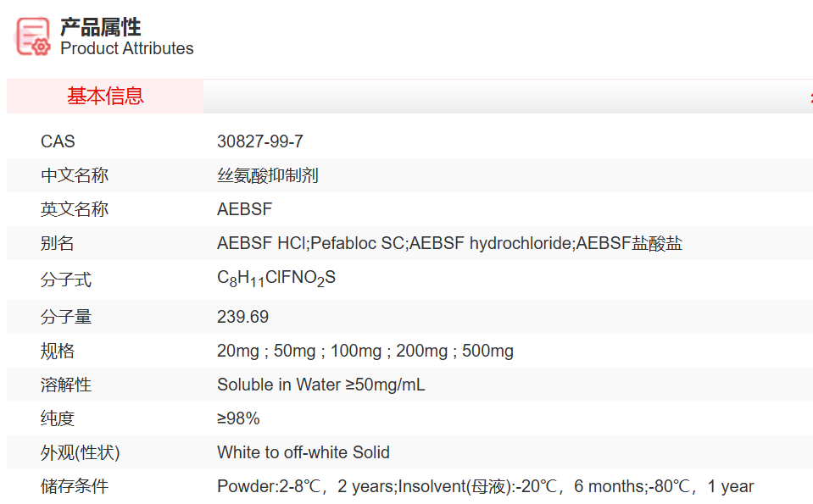Image resolution: width=813 pixels, height=504 pixels.
Task: Click the alias list starting with AEBSF HCl
Action: pyautogui.click(x=449, y=244)
